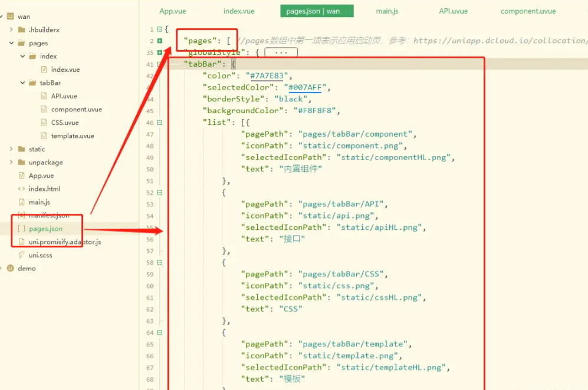Collapse the JSON root brace at line 1
Screen dimensions: 588x390
(x=159, y=28)
